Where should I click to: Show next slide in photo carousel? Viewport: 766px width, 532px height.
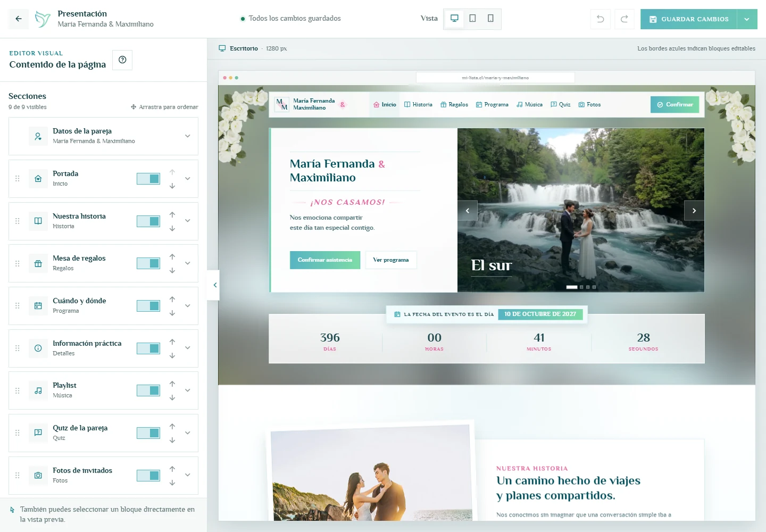coord(694,211)
